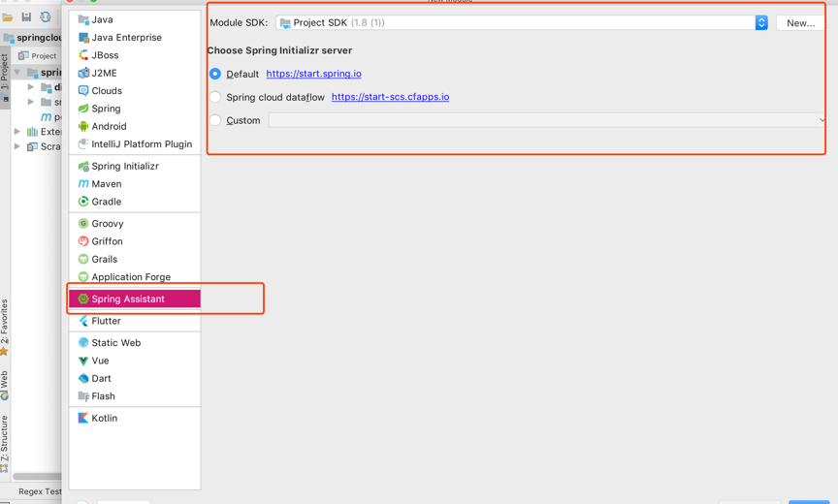The height and width of the screenshot is (504, 838).
Task: Click Synchronize icon in IDE toolbar
Action: point(46,17)
